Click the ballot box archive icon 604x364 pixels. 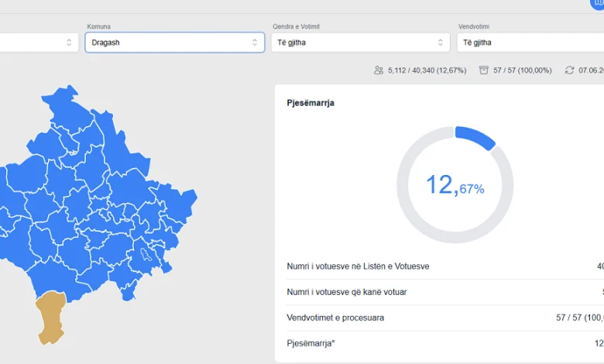click(x=483, y=70)
